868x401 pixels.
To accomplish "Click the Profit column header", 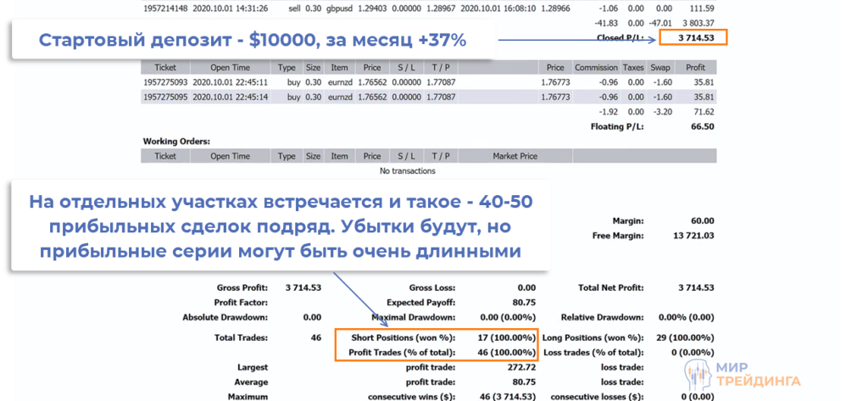I will pos(696,68).
